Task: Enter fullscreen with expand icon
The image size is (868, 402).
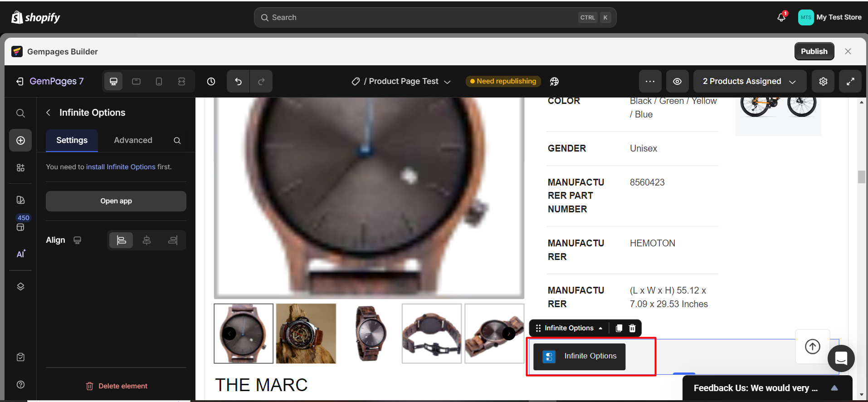Action: click(850, 82)
